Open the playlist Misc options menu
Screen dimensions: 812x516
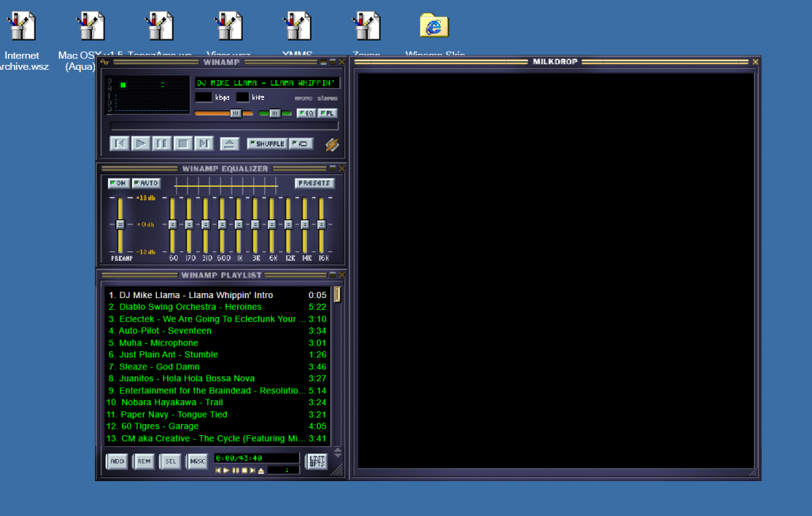pos(197,461)
